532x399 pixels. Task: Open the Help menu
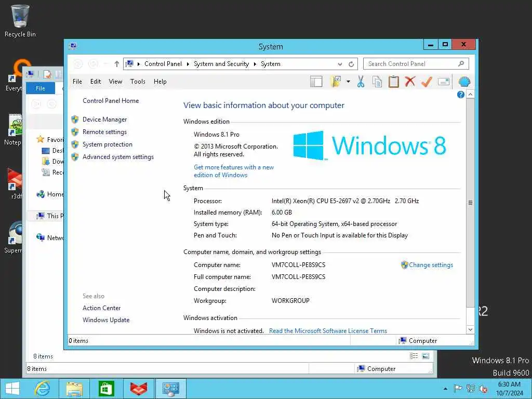160,82
